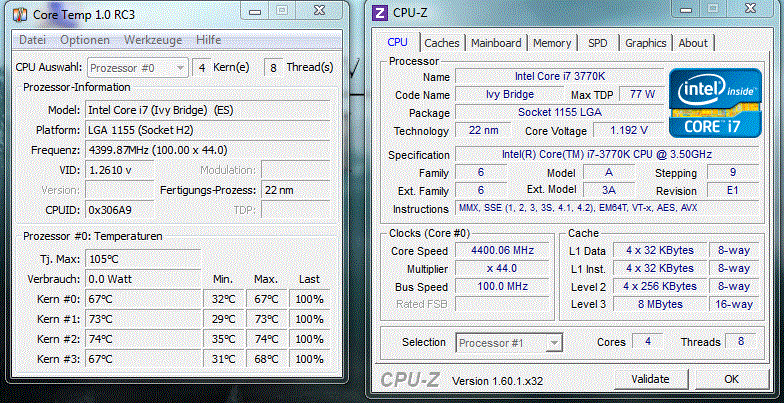Click the Code Name field Ivy Bridge
The width and height of the screenshot is (784, 403).
tap(510, 94)
